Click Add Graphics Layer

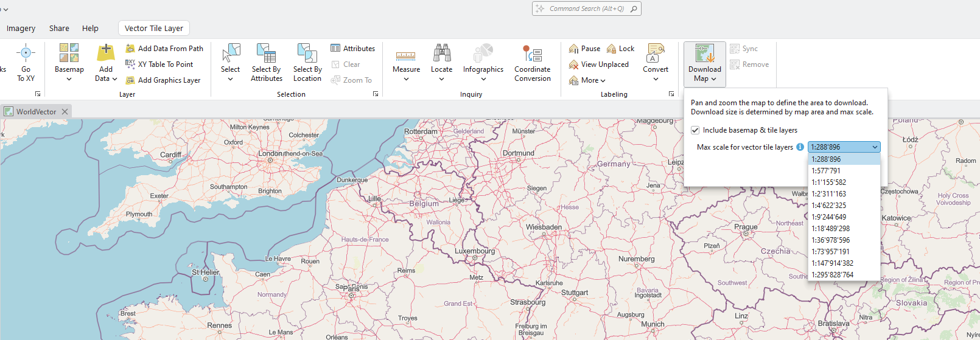(x=163, y=80)
